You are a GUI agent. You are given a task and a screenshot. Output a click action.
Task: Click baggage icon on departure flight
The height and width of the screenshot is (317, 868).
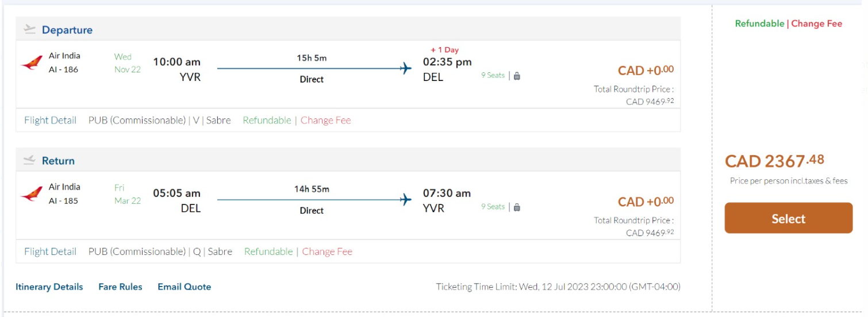point(517,76)
